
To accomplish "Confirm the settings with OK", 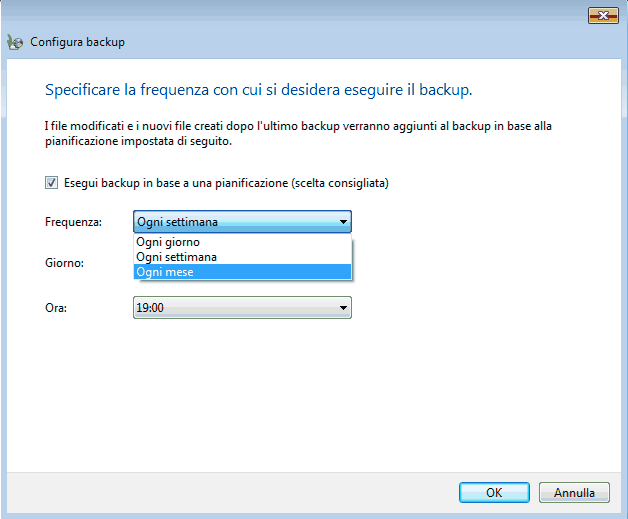I will tap(494, 492).
